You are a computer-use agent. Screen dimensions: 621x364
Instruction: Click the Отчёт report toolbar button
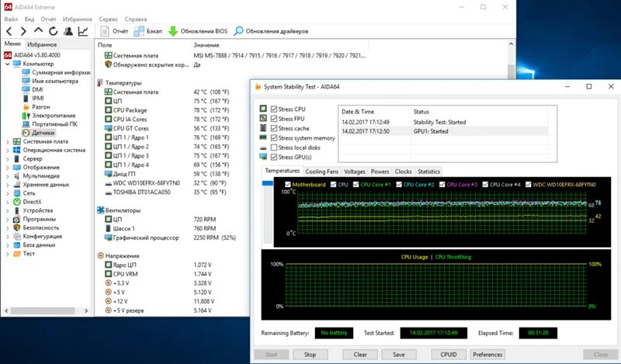[x=114, y=31]
